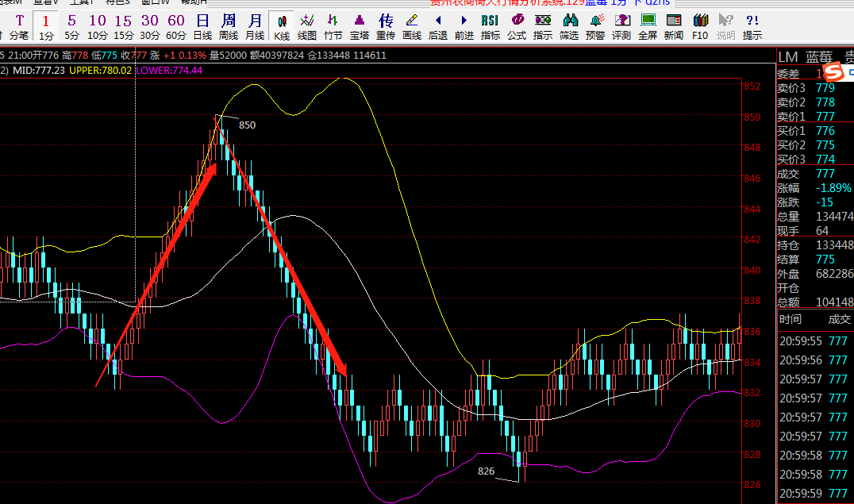Click the MID:777.23 indicator value
The image size is (854, 504).
coord(39,71)
